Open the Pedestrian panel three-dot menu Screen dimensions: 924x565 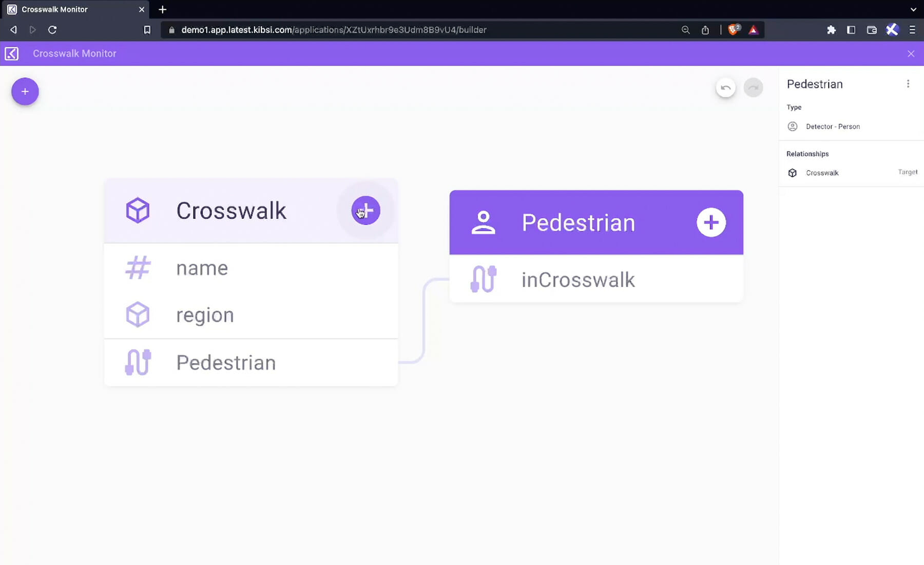click(908, 84)
